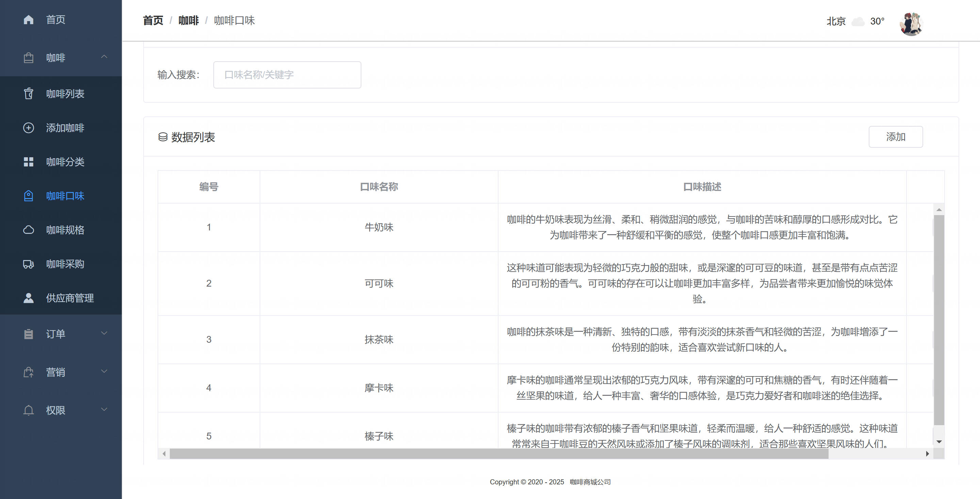Click the 编号 column header
980x499 pixels.
[209, 187]
